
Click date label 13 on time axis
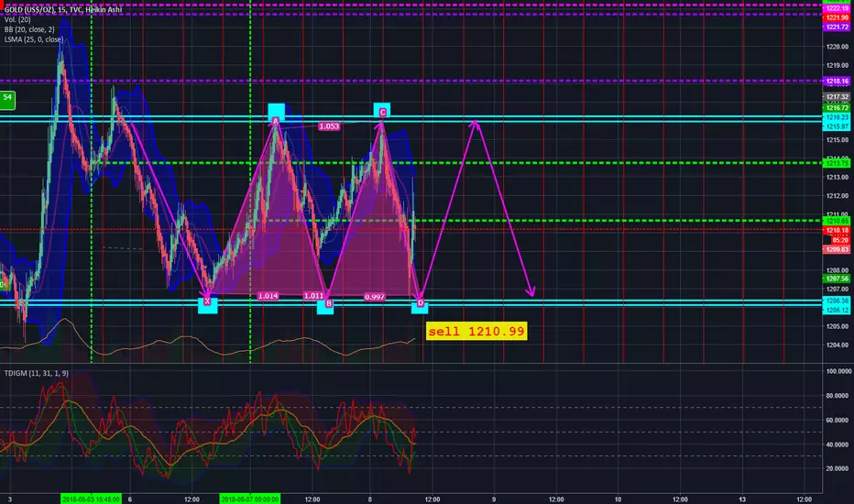click(x=742, y=499)
